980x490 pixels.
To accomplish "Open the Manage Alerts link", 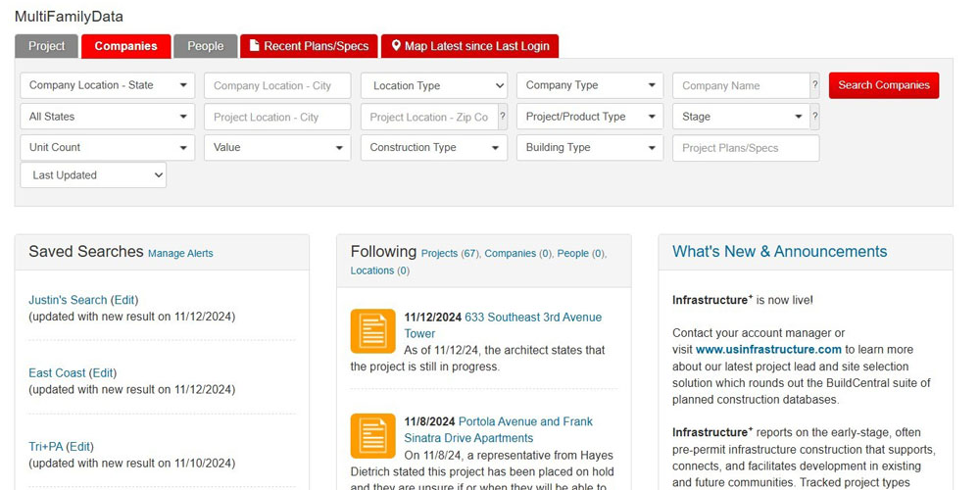I will 180,253.
